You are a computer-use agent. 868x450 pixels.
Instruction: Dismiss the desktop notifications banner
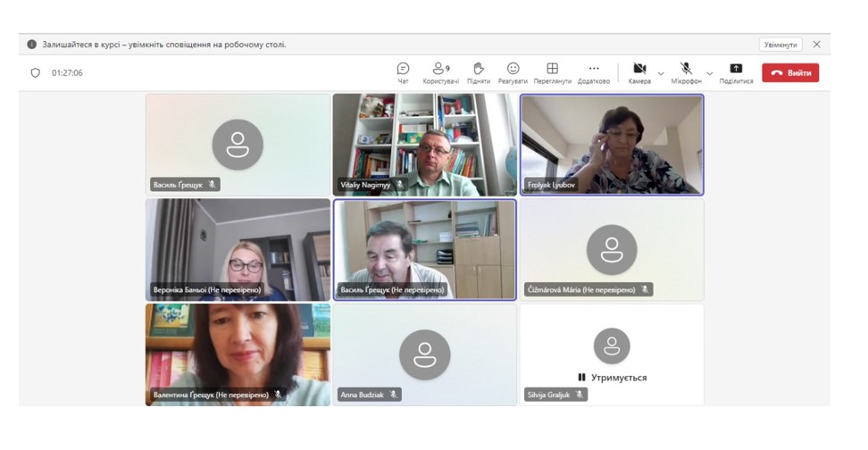point(816,45)
